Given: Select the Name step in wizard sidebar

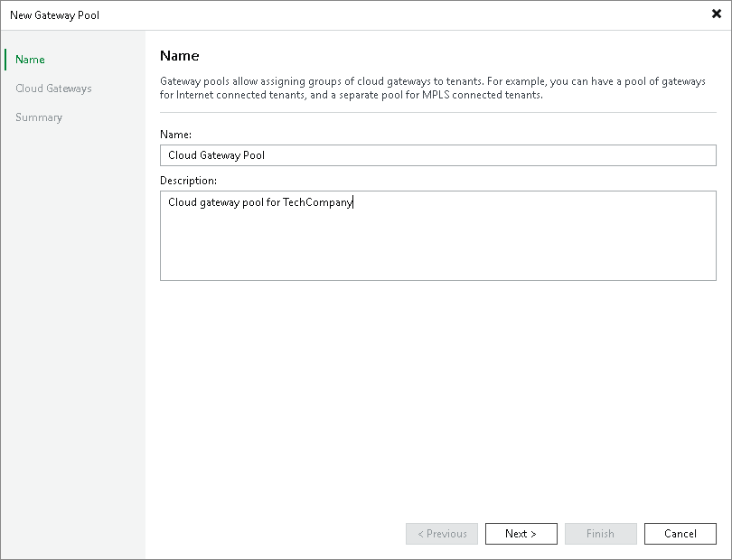Looking at the screenshot, I should (29, 59).
